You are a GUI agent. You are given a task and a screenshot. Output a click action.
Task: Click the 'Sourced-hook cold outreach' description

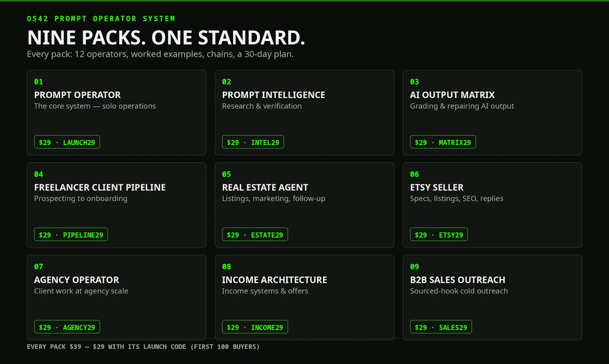point(459,291)
